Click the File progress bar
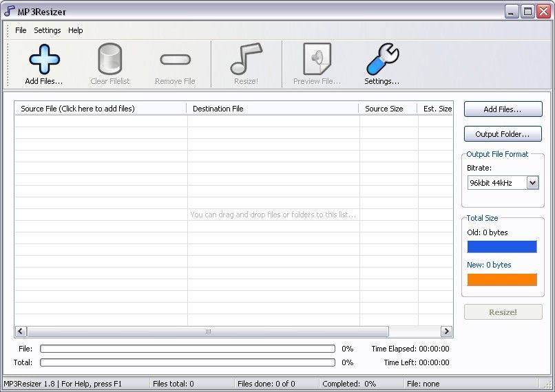 coord(187,349)
